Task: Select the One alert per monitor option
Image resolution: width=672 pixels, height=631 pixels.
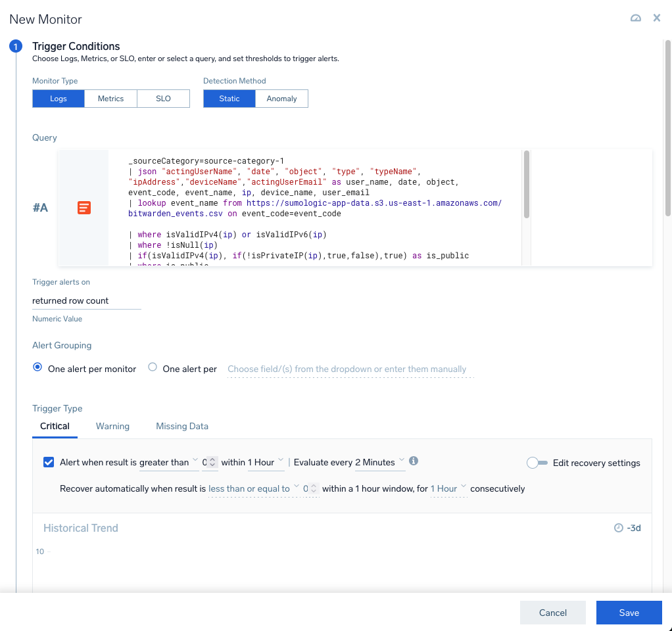Action: (x=37, y=368)
